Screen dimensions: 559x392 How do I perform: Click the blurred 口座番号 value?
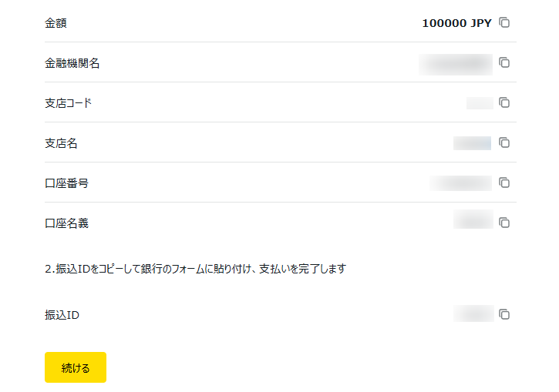coord(461,183)
